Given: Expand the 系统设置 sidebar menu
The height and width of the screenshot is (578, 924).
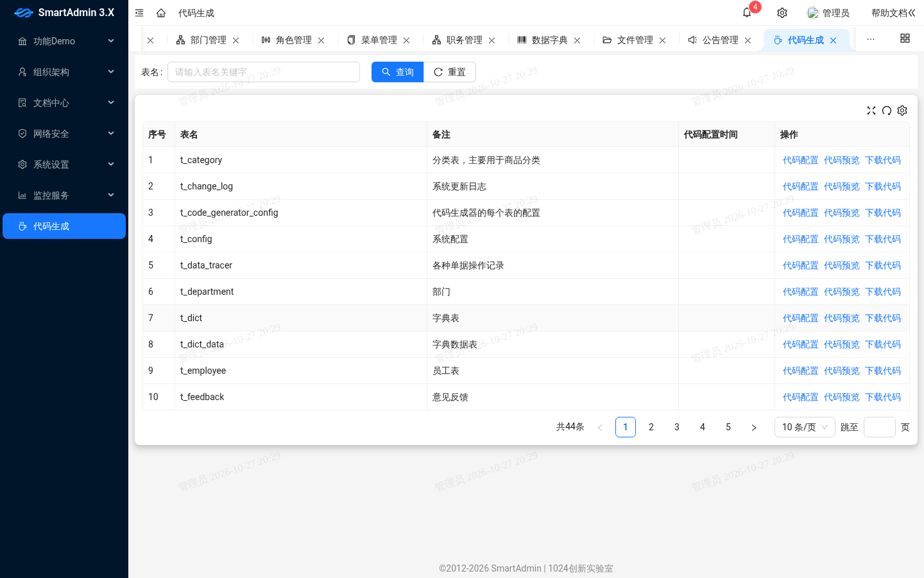Looking at the screenshot, I should tap(64, 164).
